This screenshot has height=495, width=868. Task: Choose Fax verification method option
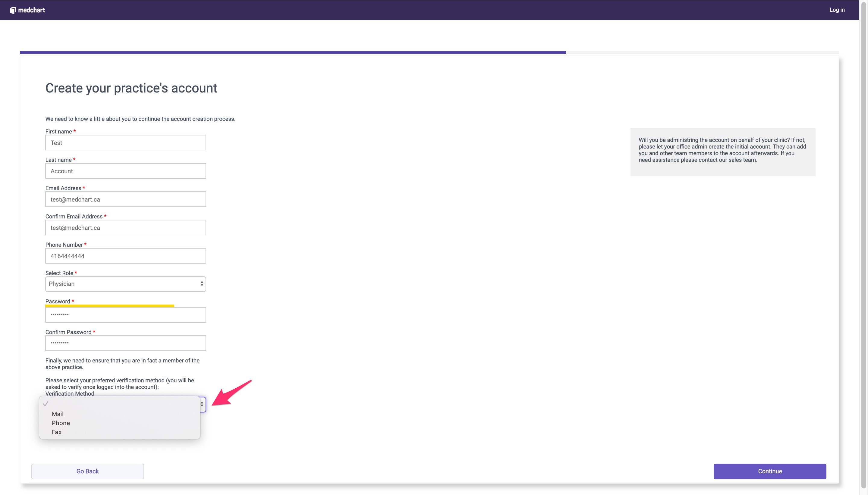(x=56, y=432)
